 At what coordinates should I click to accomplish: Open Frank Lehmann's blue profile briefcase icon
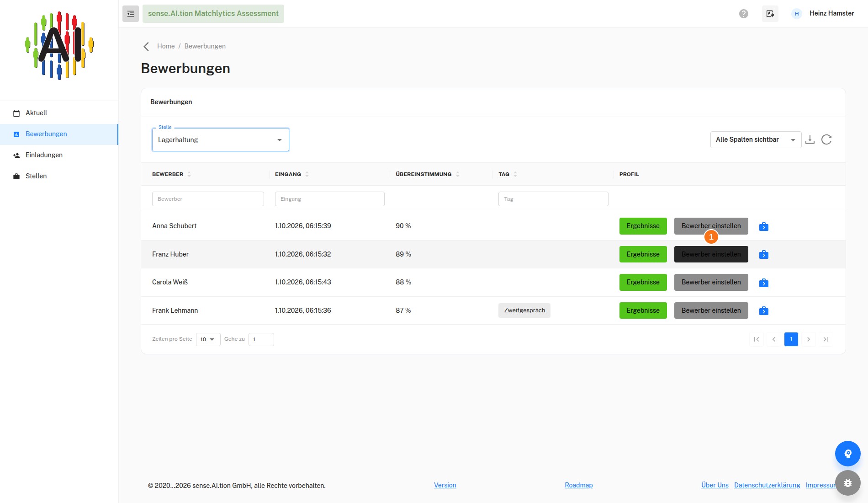pyautogui.click(x=764, y=310)
